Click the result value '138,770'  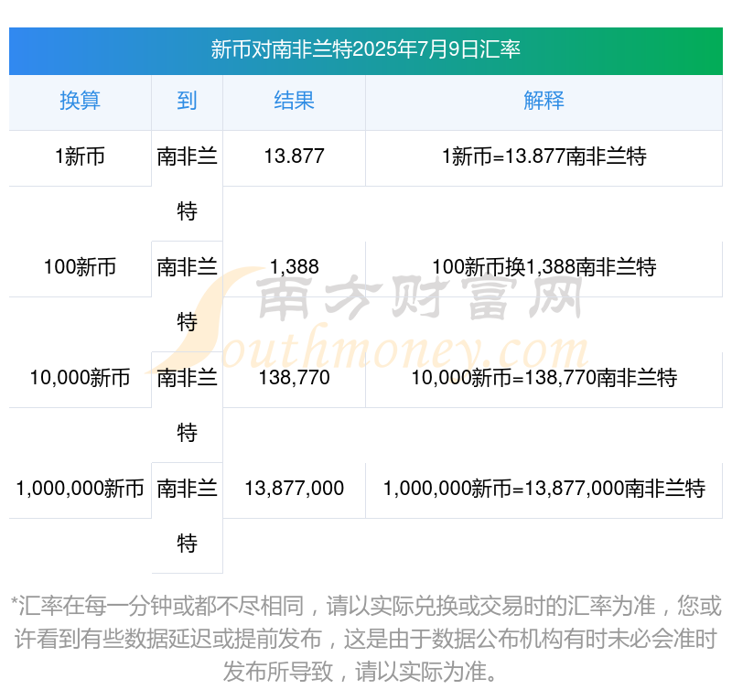click(x=294, y=378)
